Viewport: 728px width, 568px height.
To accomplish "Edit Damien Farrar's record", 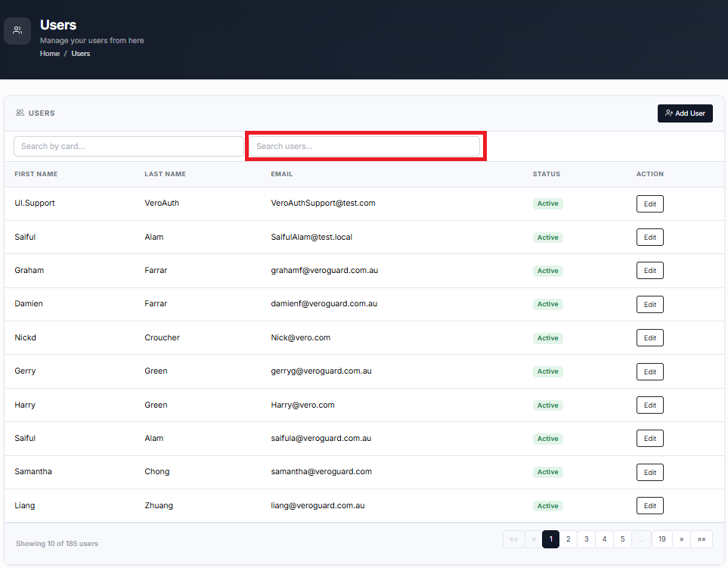I will click(x=649, y=305).
